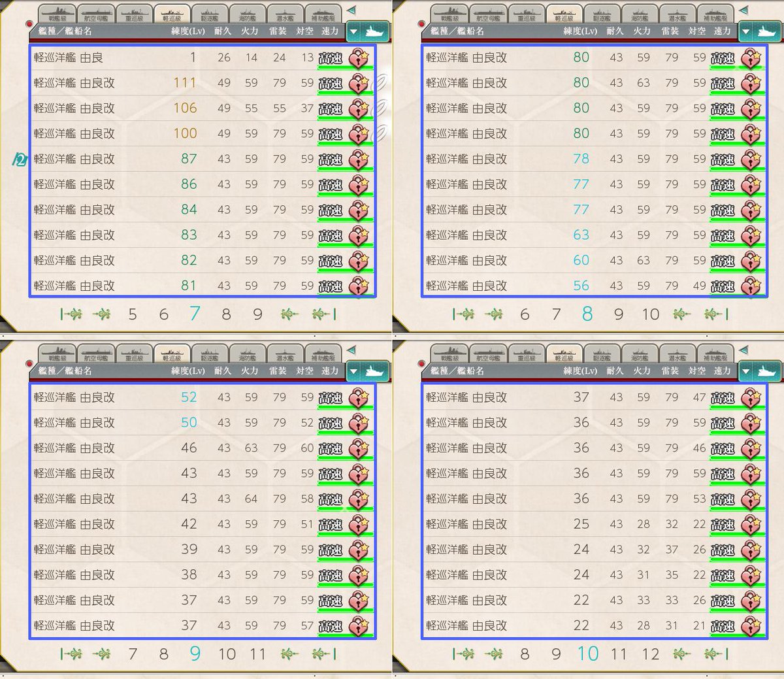Screen dimensions: 784x679
Task: Go to next page in page 10 panel
Action: click(681, 654)
